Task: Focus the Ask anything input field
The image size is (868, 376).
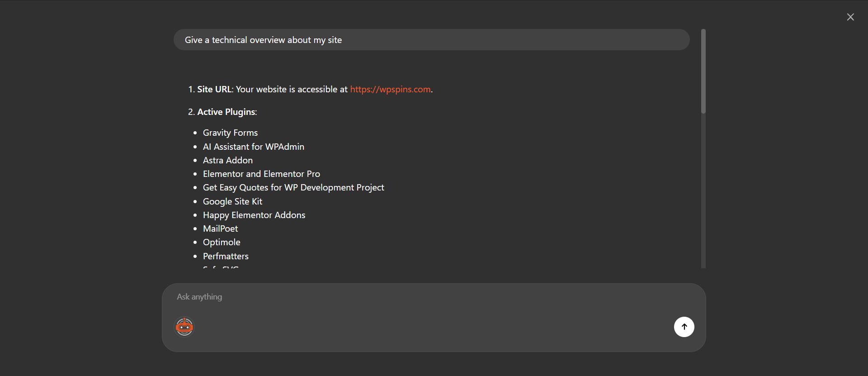Action: (x=433, y=297)
